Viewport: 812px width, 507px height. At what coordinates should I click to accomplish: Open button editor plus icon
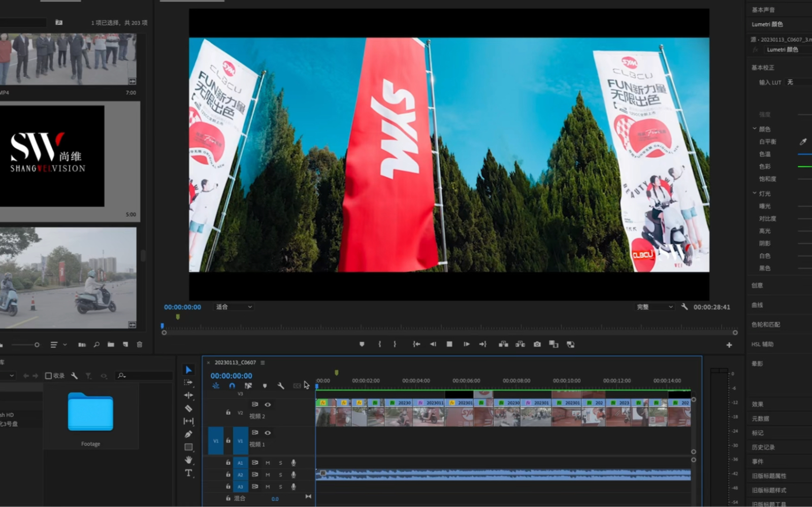(x=729, y=345)
